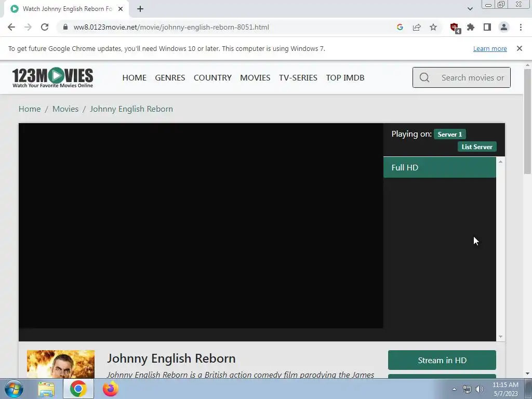Open the GENRES menu
Image resolution: width=532 pixels, height=399 pixels.
point(170,78)
